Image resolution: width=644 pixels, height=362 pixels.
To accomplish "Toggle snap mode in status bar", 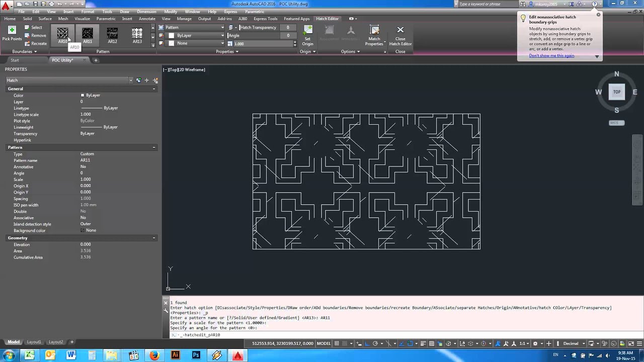I will [x=346, y=344].
